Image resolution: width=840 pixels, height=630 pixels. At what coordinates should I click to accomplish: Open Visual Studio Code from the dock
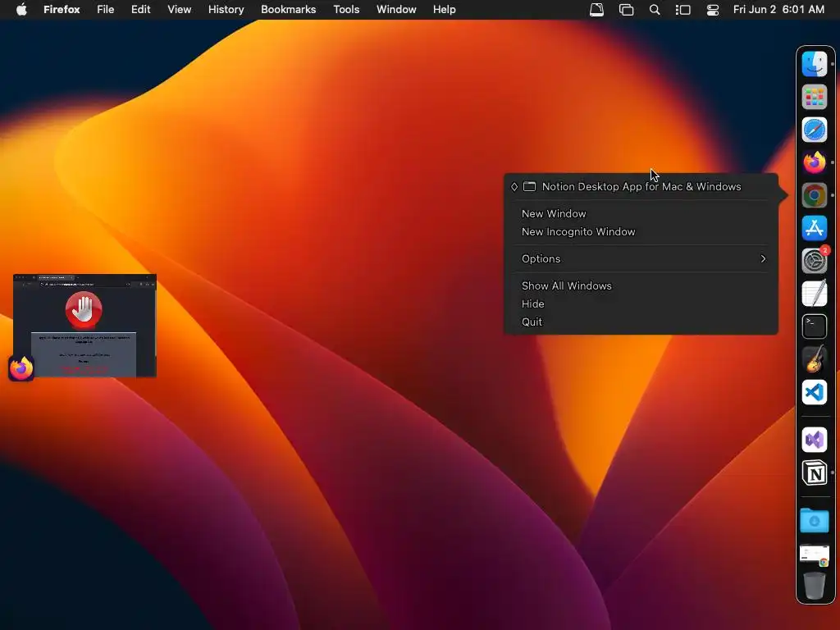(x=815, y=392)
